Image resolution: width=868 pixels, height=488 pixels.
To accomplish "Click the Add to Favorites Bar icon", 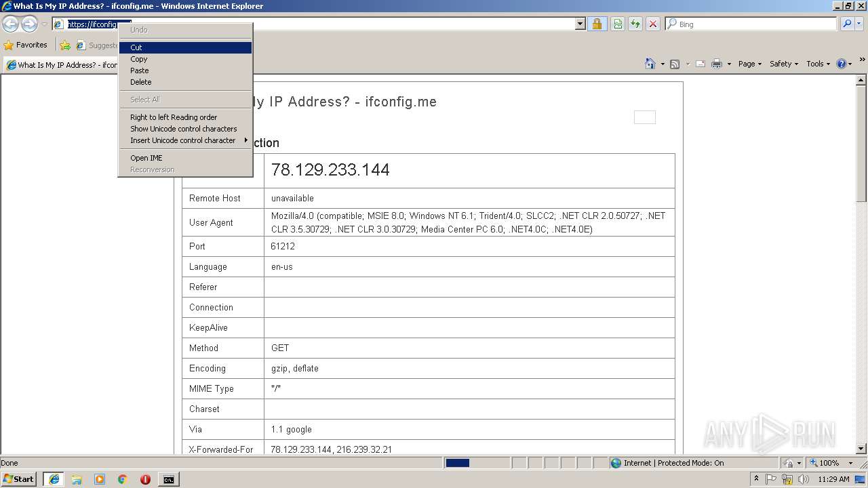I will point(65,45).
